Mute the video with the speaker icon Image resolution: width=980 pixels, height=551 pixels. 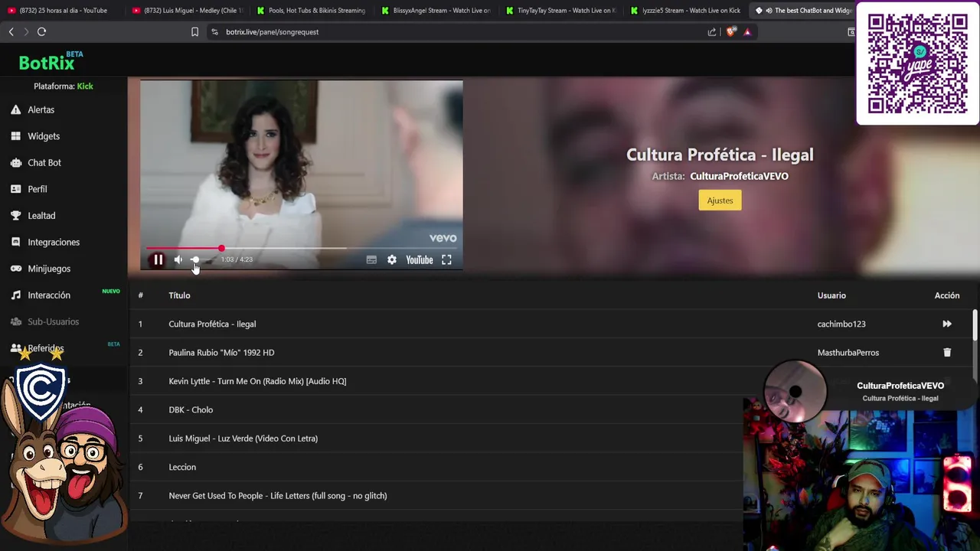coord(178,259)
